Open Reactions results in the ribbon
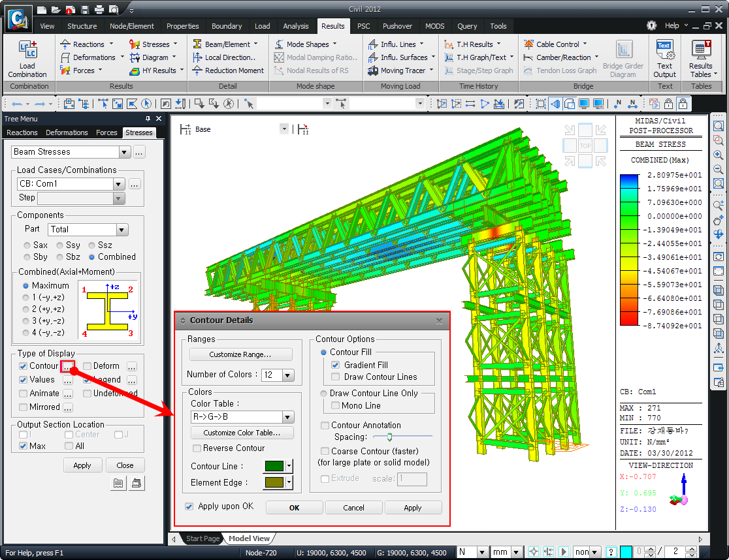 pyautogui.click(x=87, y=44)
